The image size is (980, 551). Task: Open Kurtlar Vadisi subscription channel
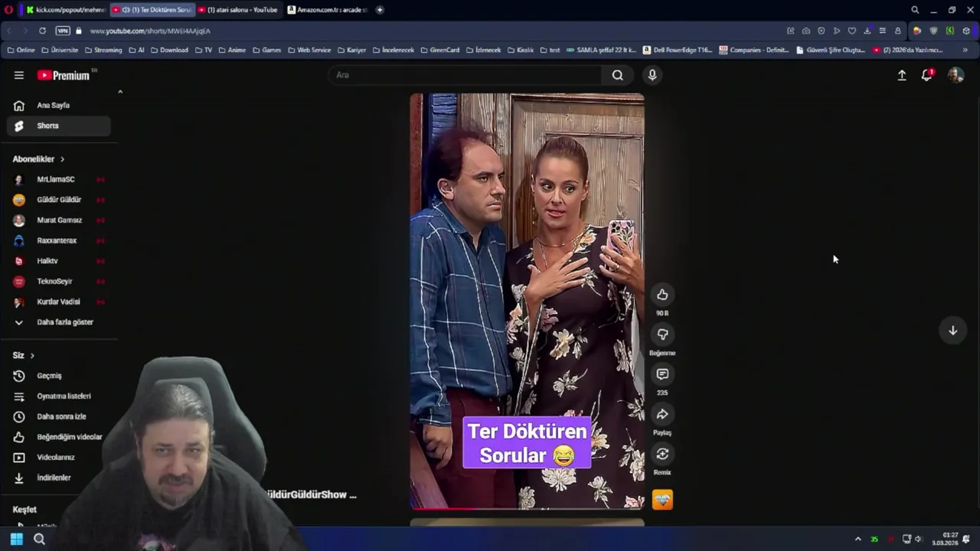59,302
